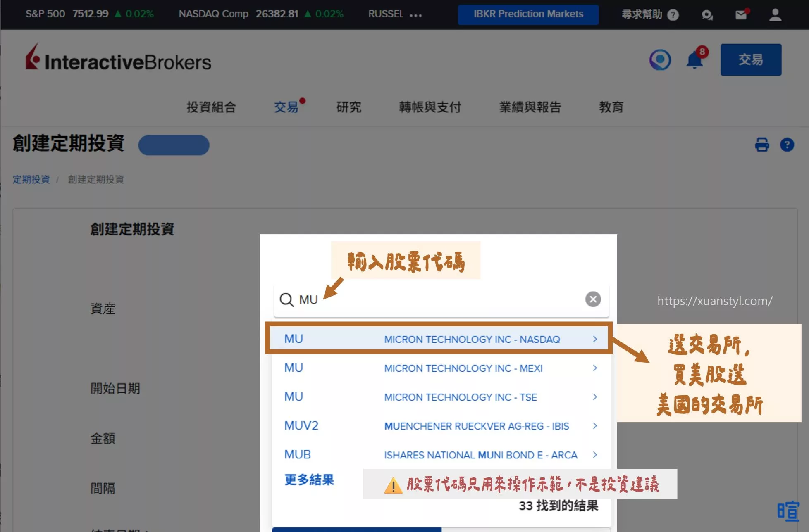Screen dimensions: 809x532
Task: Open the 業績與報告 menu
Action: point(530,107)
